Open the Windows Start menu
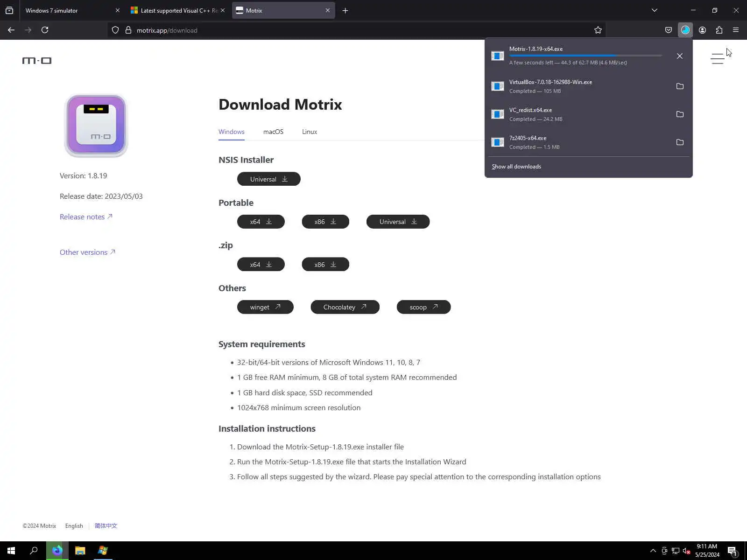Screen dimensions: 747x560 11,551
